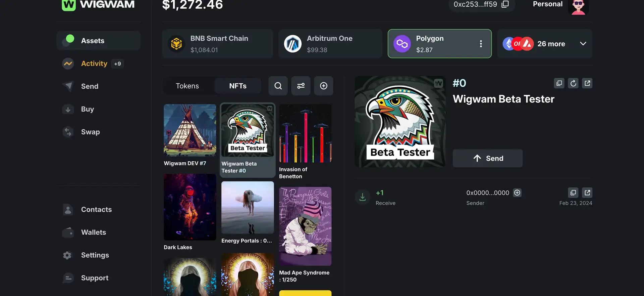Expand the 26 more networks dropdown
The width and height of the screenshot is (644, 296).
click(x=583, y=44)
